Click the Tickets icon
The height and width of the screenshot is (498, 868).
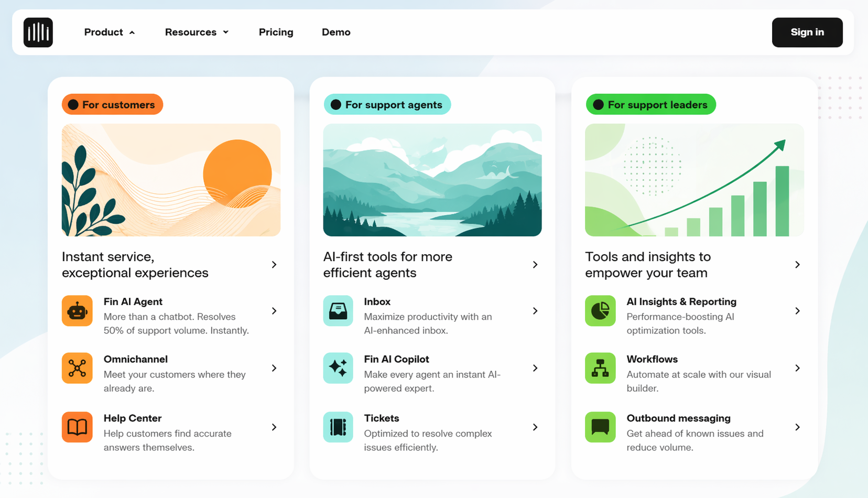[338, 427]
